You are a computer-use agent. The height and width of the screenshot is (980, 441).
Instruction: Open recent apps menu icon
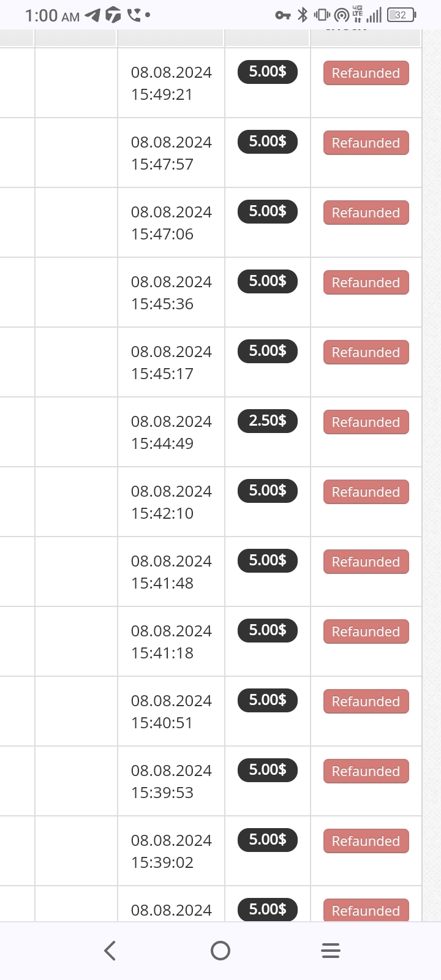click(x=331, y=951)
